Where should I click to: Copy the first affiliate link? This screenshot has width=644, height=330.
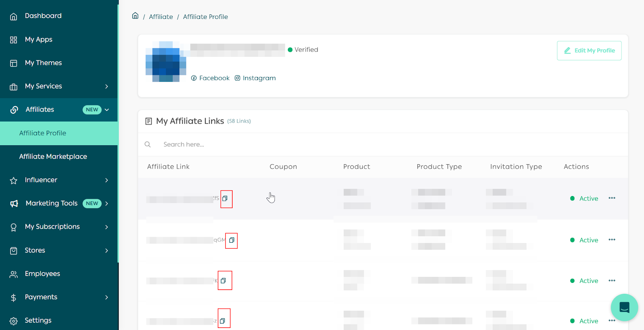pos(225,198)
